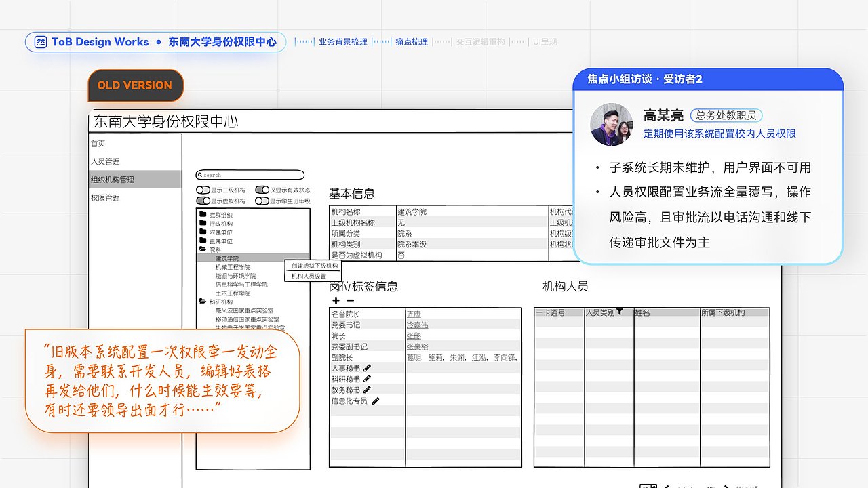Click the 张彤 name link
The height and width of the screenshot is (488, 868).
click(x=414, y=336)
